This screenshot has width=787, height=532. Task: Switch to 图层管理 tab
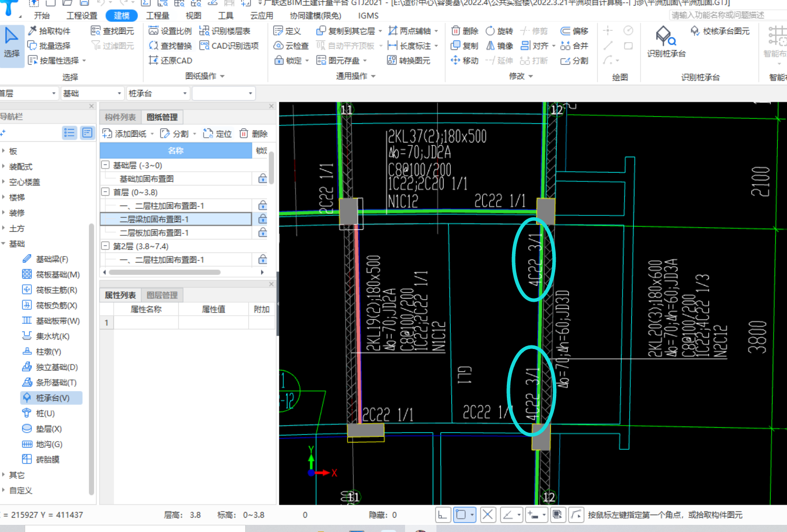(x=162, y=295)
